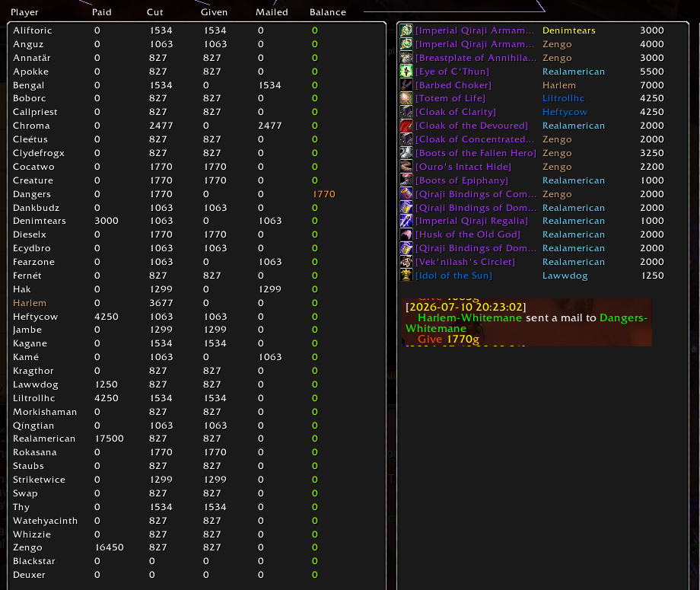Click the 5500 price for Eye of C'Thun

(x=652, y=72)
